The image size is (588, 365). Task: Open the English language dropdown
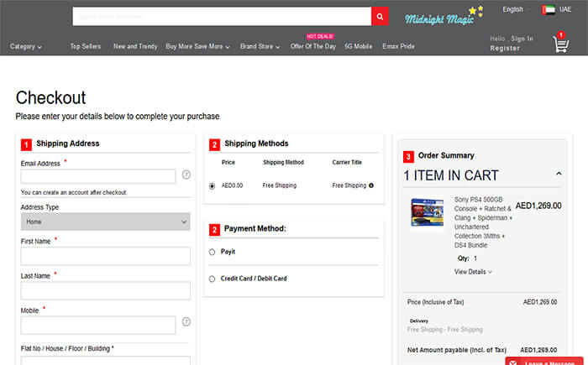point(516,9)
